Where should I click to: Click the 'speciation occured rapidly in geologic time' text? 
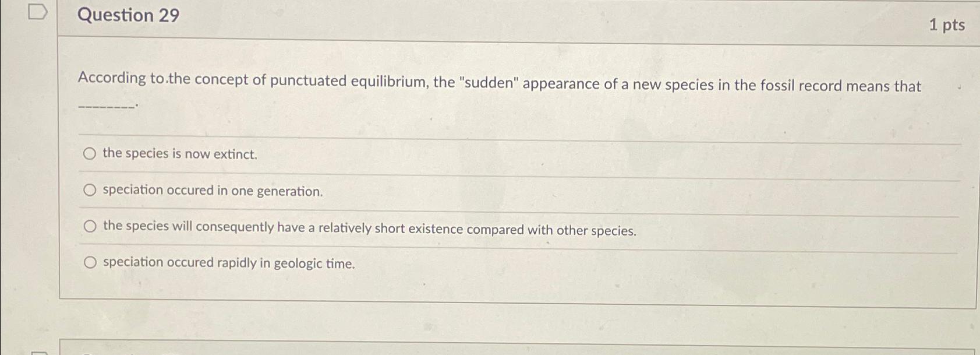click(229, 263)
